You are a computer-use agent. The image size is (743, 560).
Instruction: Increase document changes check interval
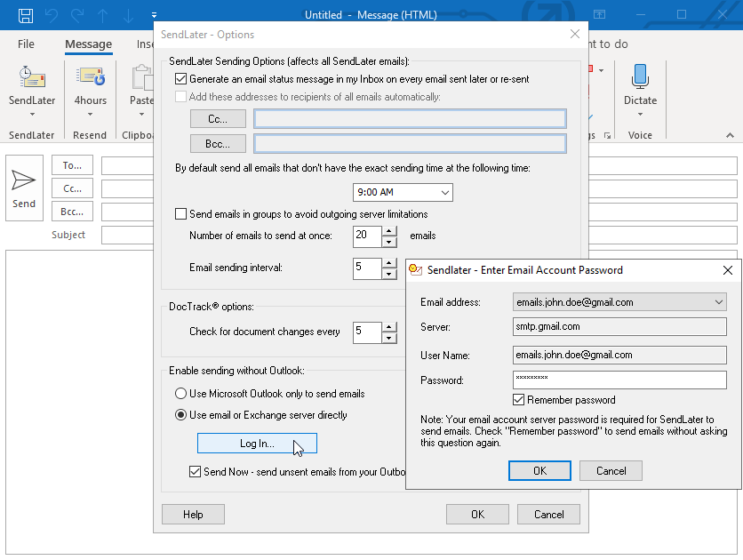(x=389, y=327)
